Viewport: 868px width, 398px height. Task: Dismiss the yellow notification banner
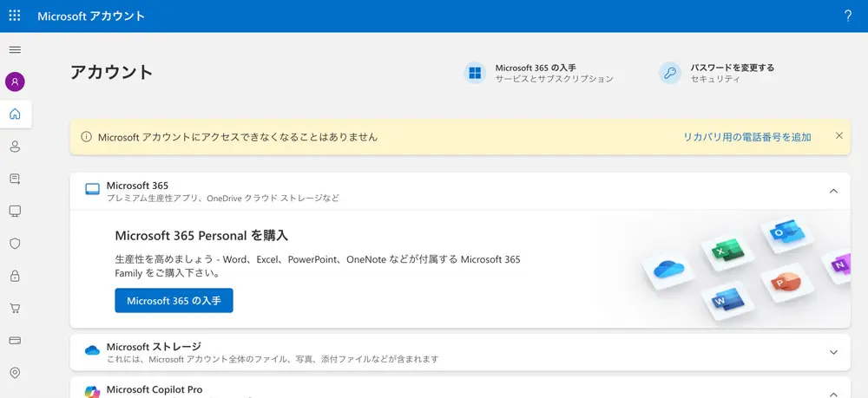(x=838, y=135)
